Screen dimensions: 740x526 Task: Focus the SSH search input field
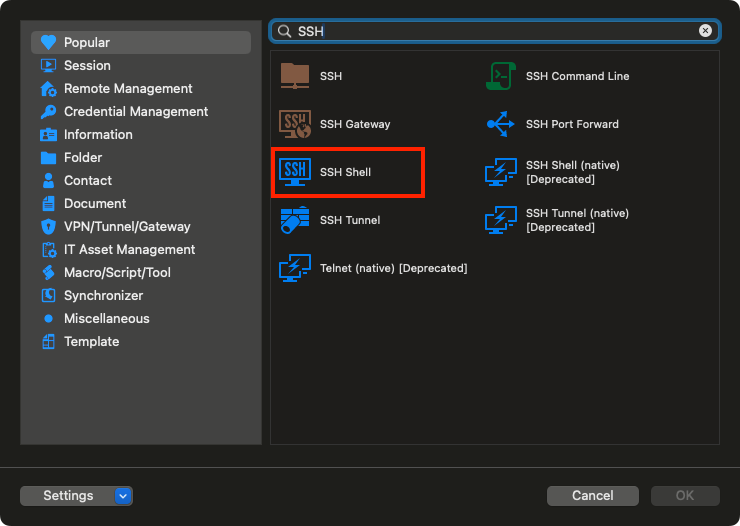pos(495,31)
